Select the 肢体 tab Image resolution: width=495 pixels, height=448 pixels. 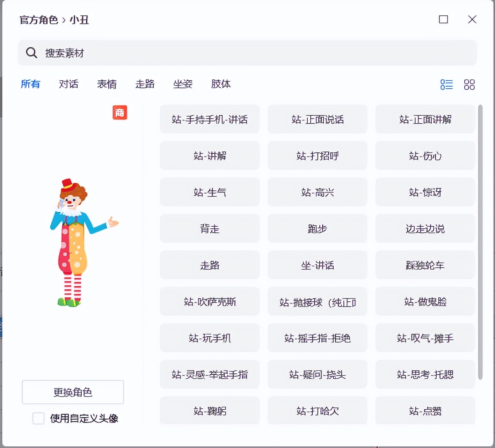point(221,84)
